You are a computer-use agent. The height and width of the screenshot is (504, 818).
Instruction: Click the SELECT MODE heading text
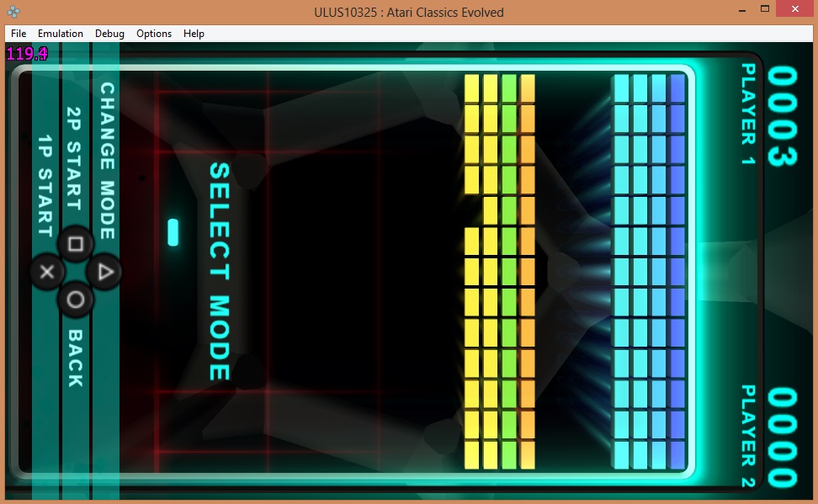click(x=219, y=271)
